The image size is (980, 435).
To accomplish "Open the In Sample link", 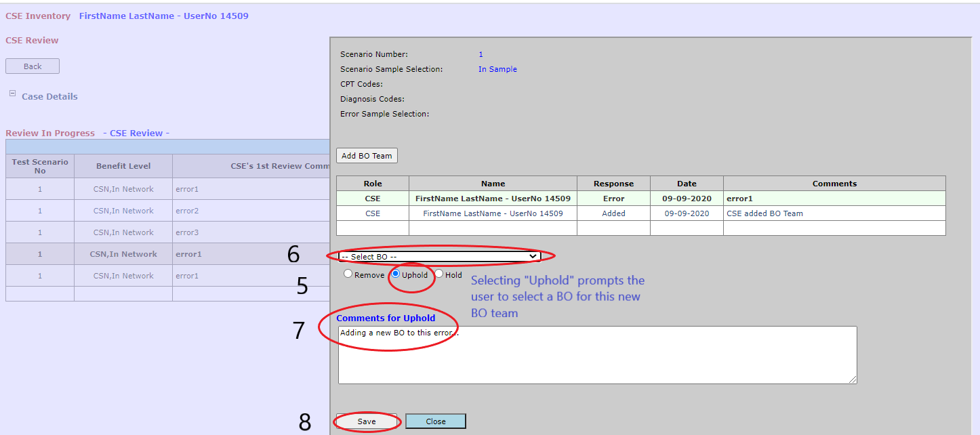I will point(497,69).
